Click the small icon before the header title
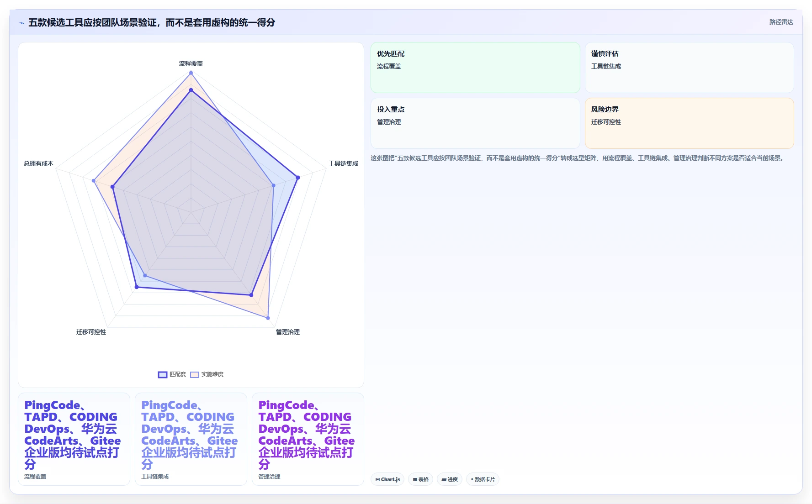Viewport: 812px width, 504px height. pos(21,23)
